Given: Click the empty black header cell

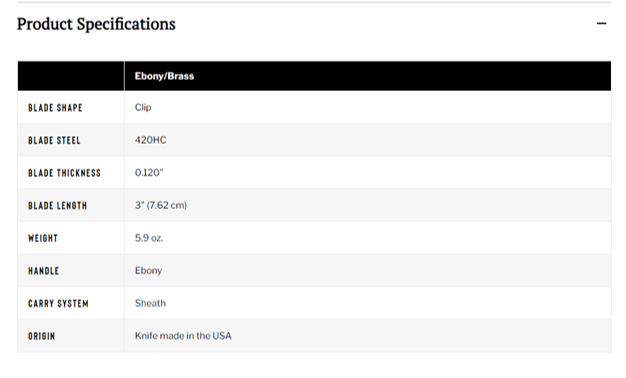Looking at the screenshot, I should 71,76.
